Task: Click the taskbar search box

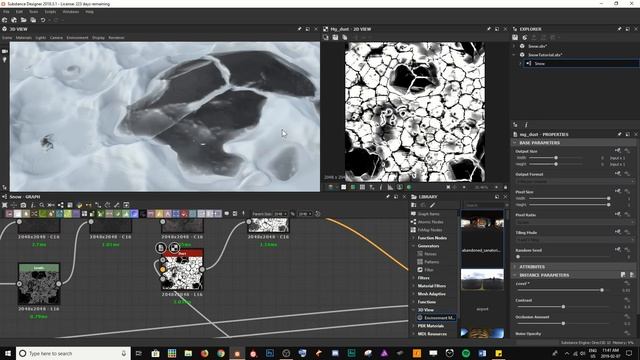Action: [73, 353]
